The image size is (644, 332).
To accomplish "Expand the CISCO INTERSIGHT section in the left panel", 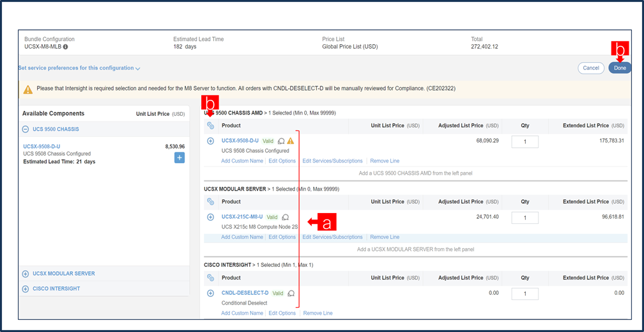I will pyautogui.click(x=26, y=289).
